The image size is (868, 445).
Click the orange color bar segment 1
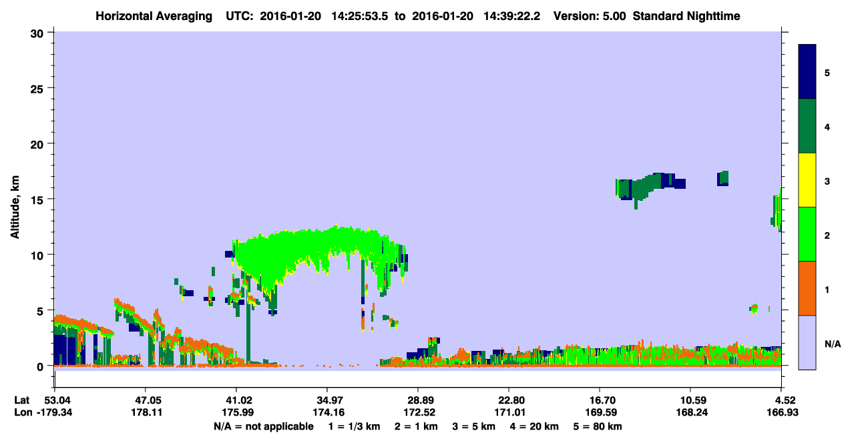(807, 288)
